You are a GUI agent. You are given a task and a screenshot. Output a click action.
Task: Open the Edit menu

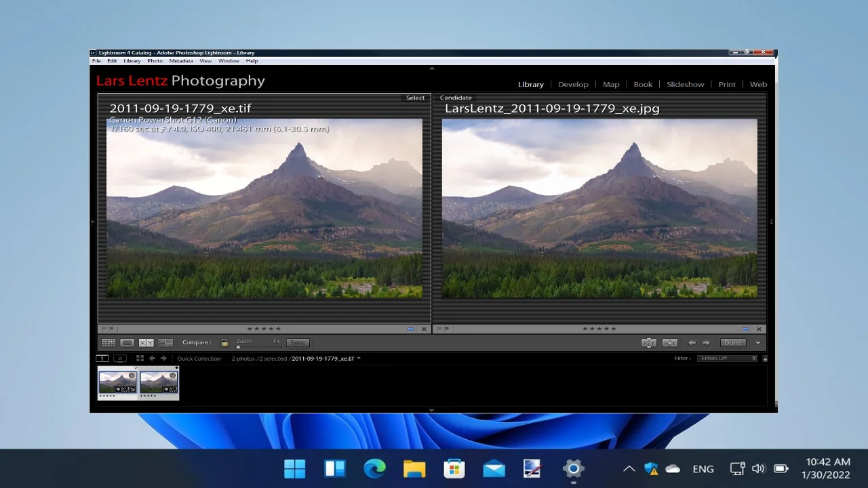(112, 61)
